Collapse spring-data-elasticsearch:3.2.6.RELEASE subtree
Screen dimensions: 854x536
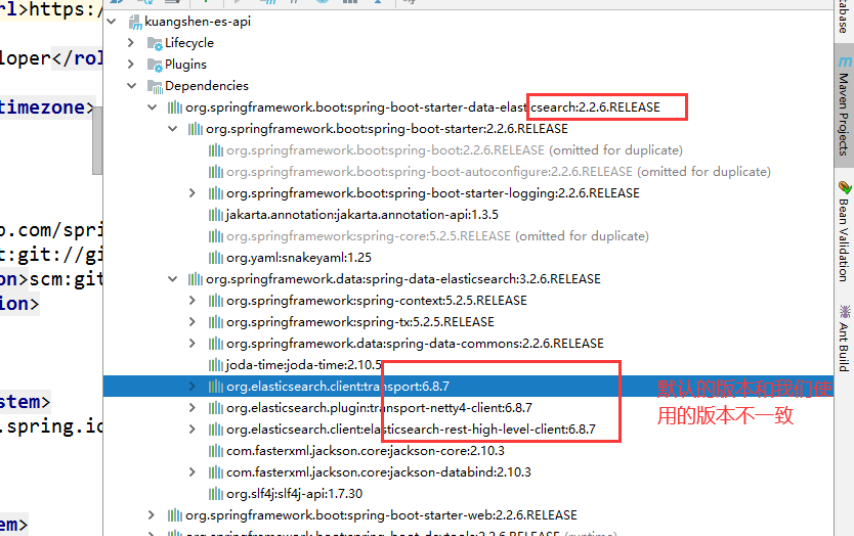172,279
